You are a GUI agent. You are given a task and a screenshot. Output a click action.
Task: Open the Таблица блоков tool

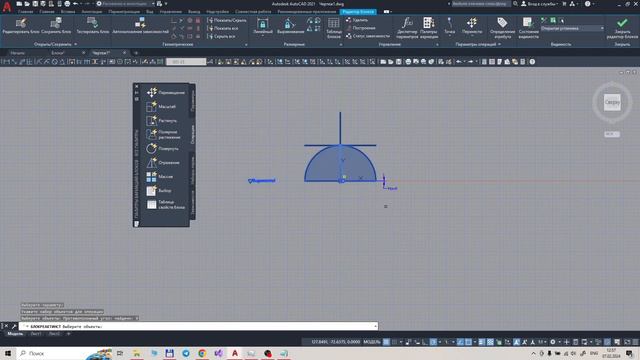coord(333,28)
